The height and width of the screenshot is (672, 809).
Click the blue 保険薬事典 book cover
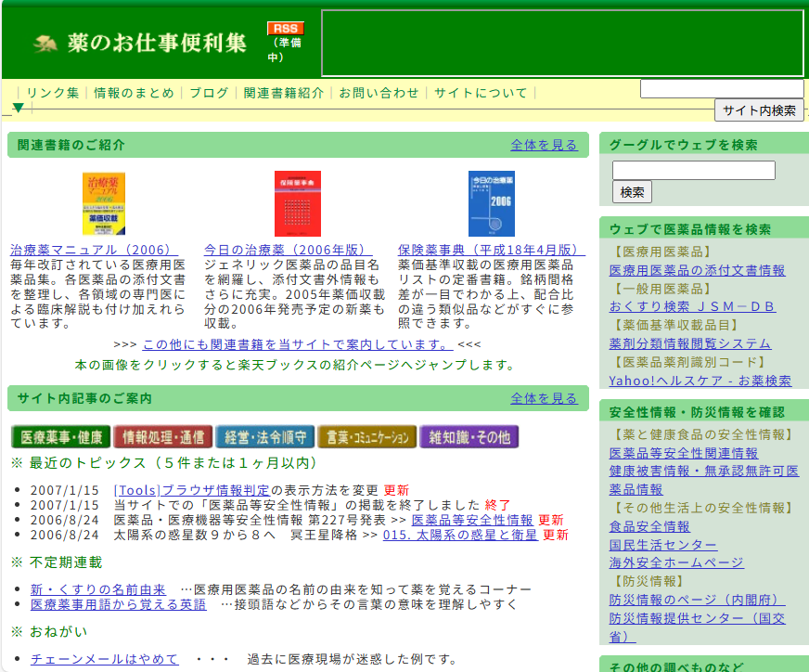(491, 203)
